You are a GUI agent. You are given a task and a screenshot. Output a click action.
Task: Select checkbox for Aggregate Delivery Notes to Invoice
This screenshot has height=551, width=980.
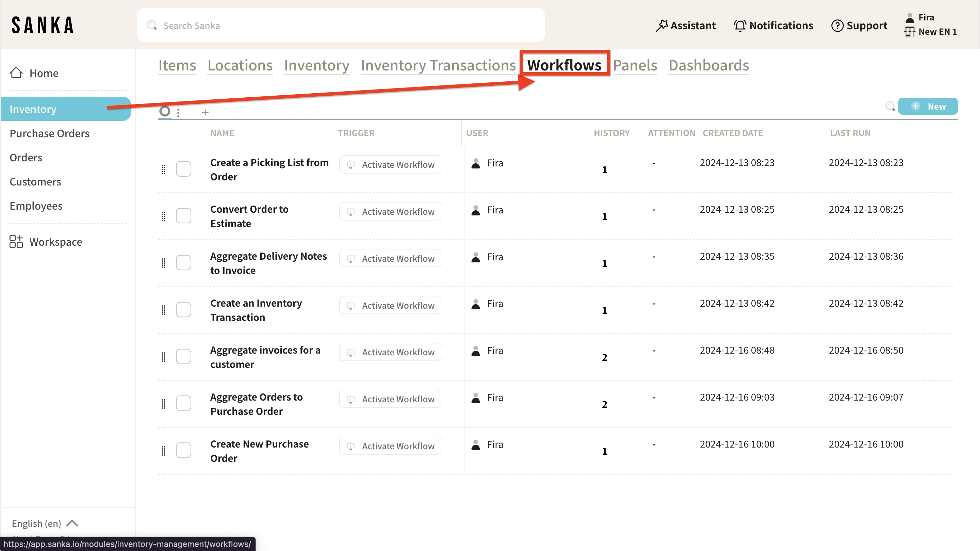(183, 263)
